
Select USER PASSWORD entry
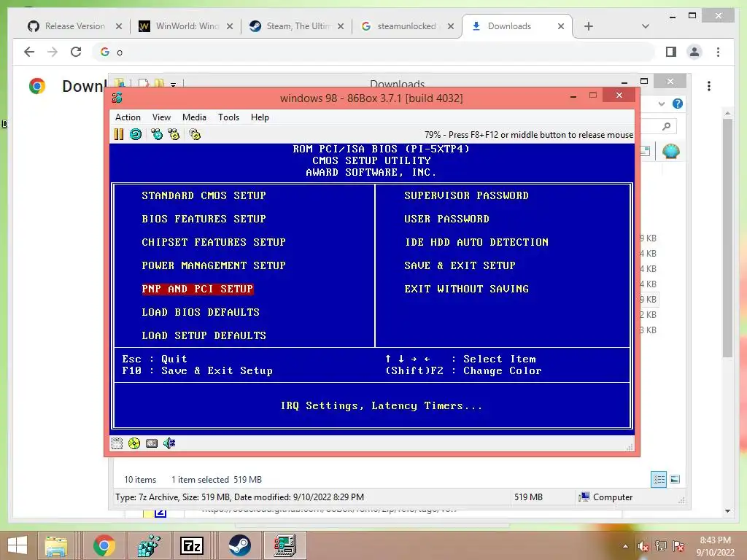point(447,219)
